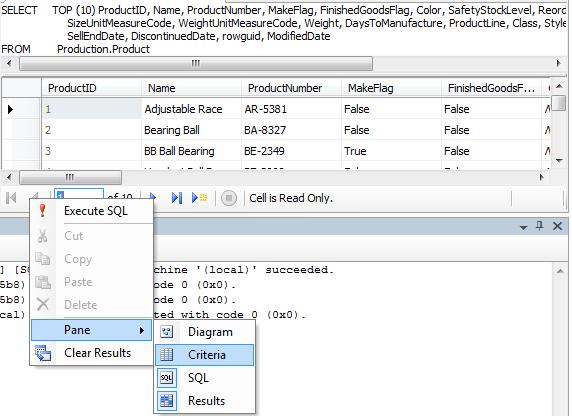572x416 pixels.
Task: Click results grid horizontal scrollbar thumb
Action: point(70,177)
